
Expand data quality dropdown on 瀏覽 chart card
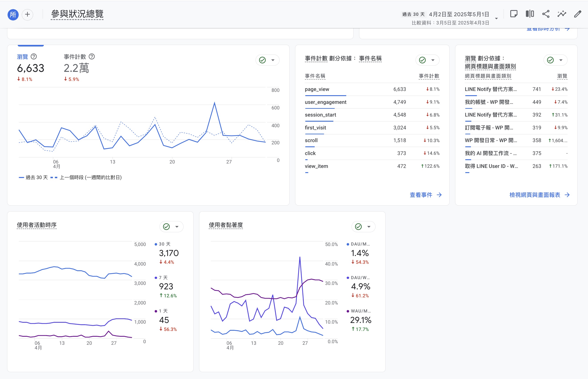pos(273,60)
